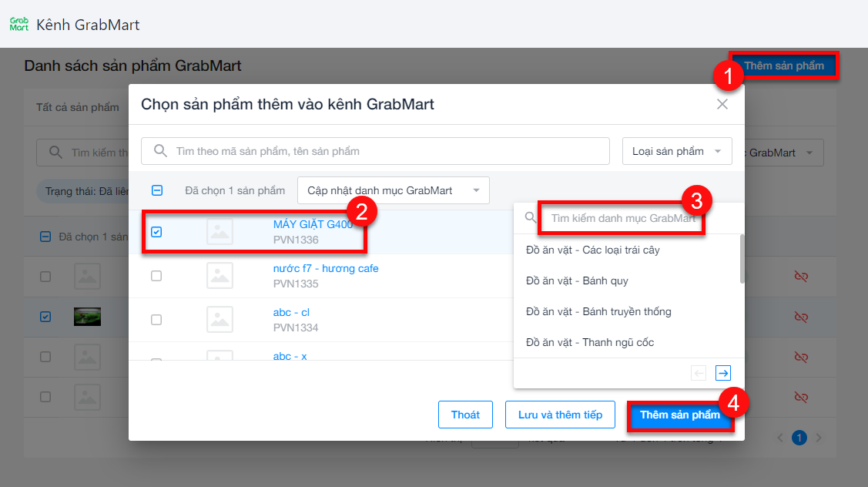Open the abc - x product link

click(290, 356)
